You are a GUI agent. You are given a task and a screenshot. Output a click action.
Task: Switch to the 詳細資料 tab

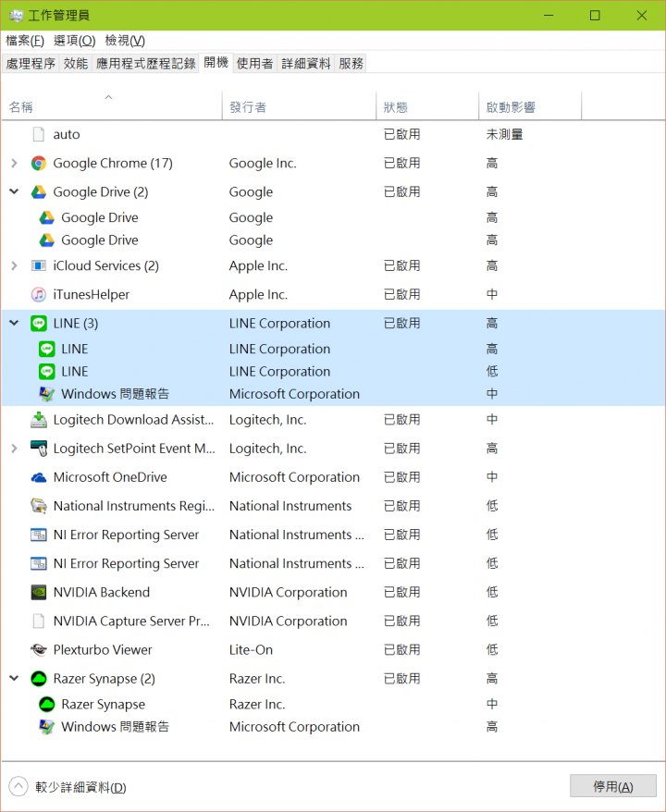(x=306, y=64)
